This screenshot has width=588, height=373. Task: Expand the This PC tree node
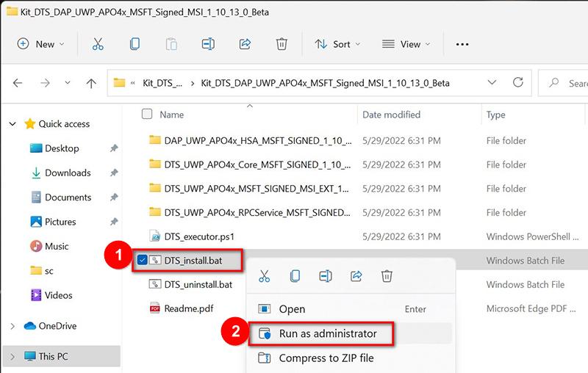pyautogui.click(x=12, y=357)
